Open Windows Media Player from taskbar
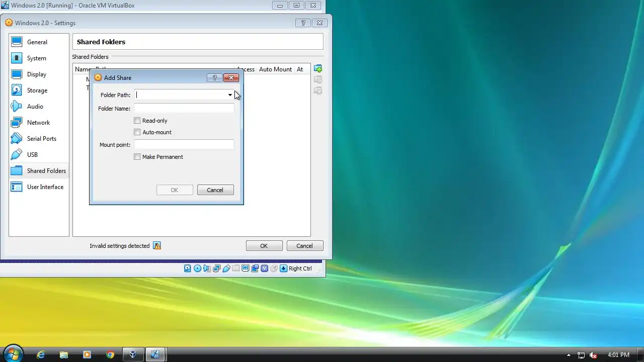Screen dimensions: 644x362 tap(87, 354)
